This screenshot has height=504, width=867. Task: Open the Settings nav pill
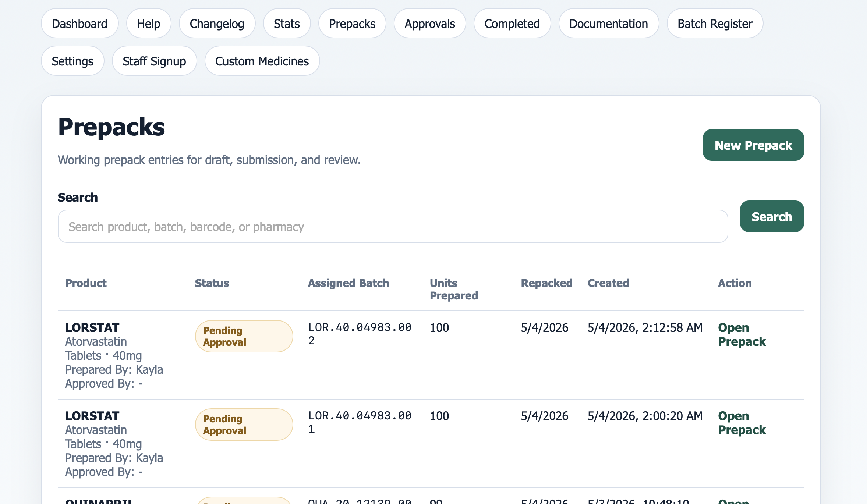point(72,61)
